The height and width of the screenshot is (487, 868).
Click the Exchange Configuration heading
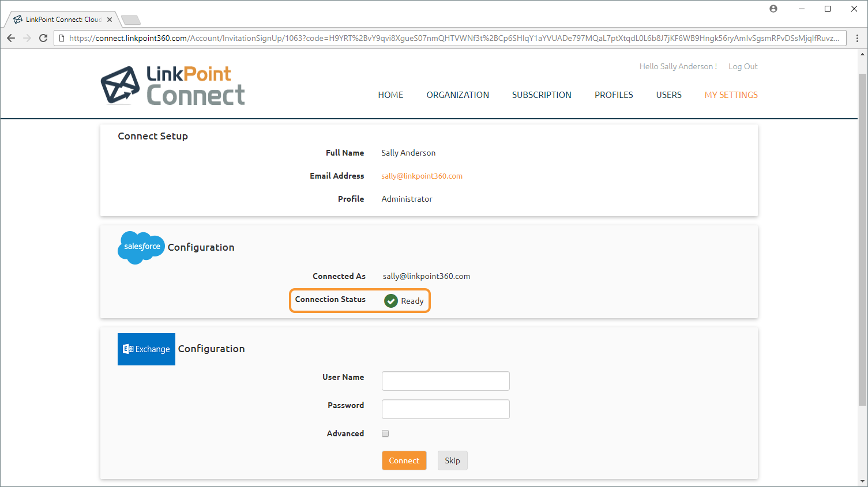[211, 349]
